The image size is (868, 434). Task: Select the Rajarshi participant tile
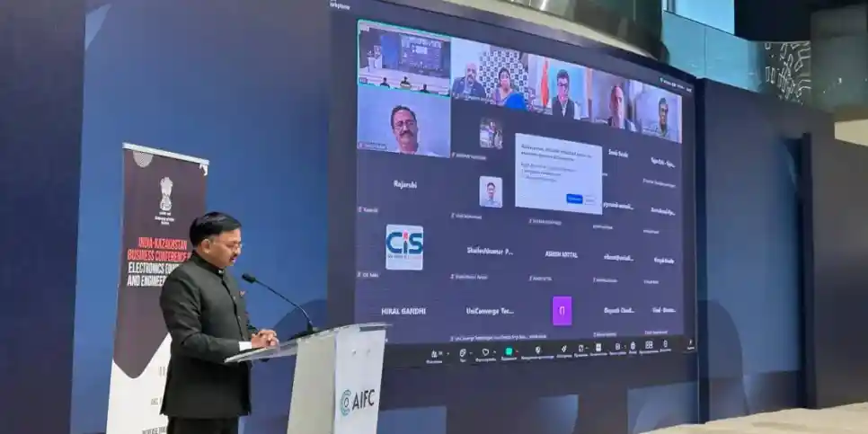point(404,184)
